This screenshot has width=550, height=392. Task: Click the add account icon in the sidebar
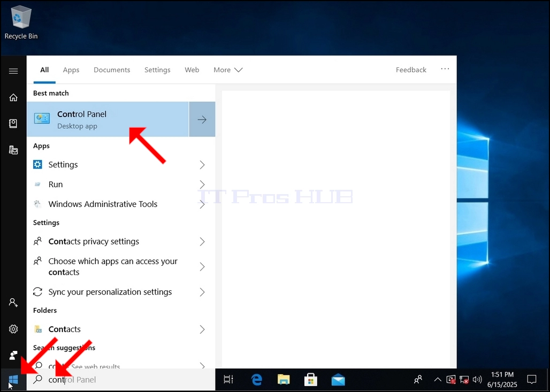click(x=13, y=302)
